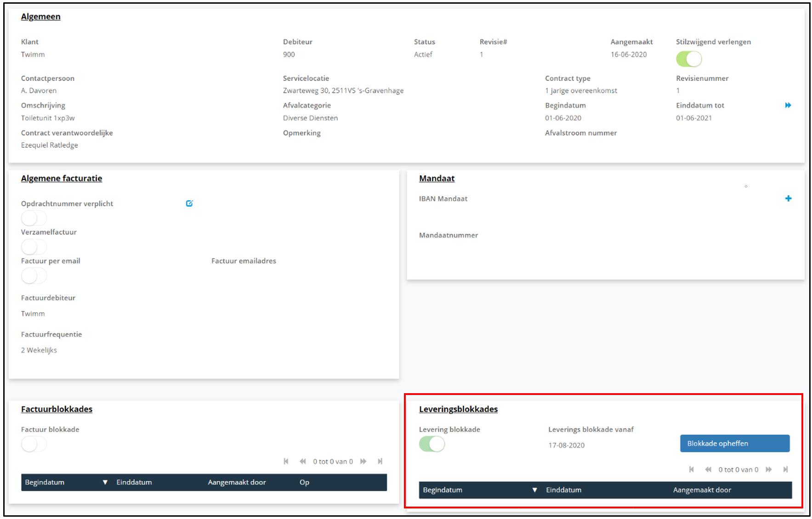Viewport: 812px width, 519px height.
Task: Click the Mandaat section heading
Action: coord(437,178)
